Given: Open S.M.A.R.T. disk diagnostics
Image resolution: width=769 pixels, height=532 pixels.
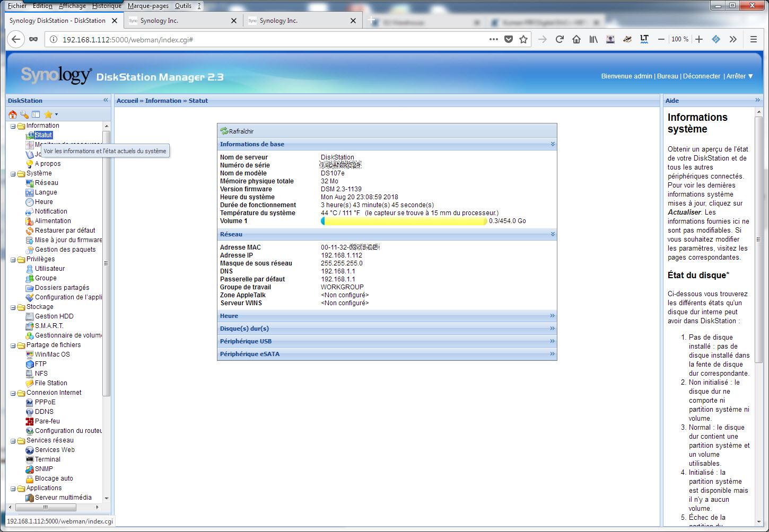Looking at the screenshot, I should tap(49, 326).
